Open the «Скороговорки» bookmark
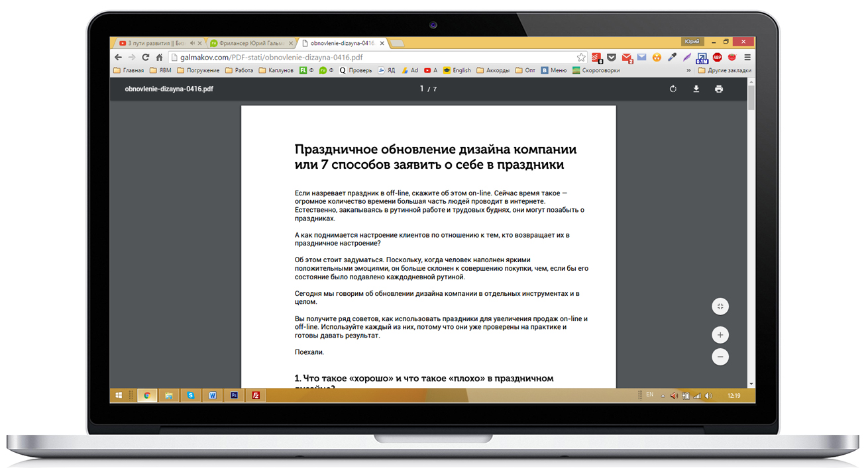 [x=596, y=70]
